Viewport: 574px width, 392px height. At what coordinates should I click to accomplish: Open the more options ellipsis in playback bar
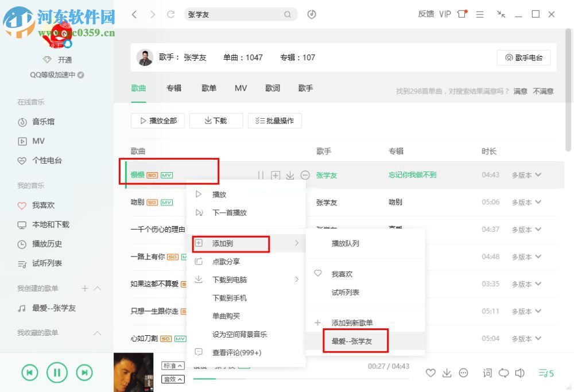464,373
